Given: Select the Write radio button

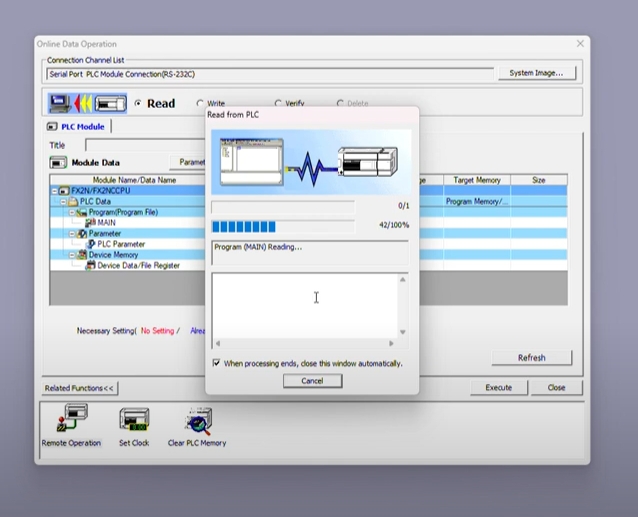Looking at the screenshot, I should click(x=200, y=103).
